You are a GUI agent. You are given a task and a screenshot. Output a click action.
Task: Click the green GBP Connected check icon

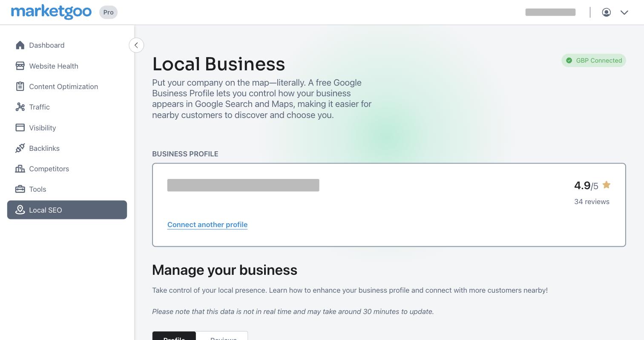(x=569, y=61)
